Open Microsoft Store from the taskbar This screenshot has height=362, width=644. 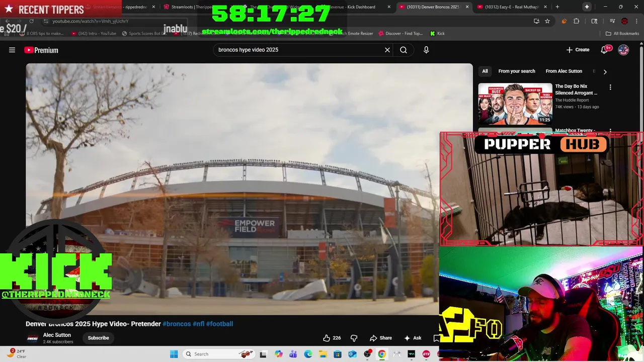point(338,354)
